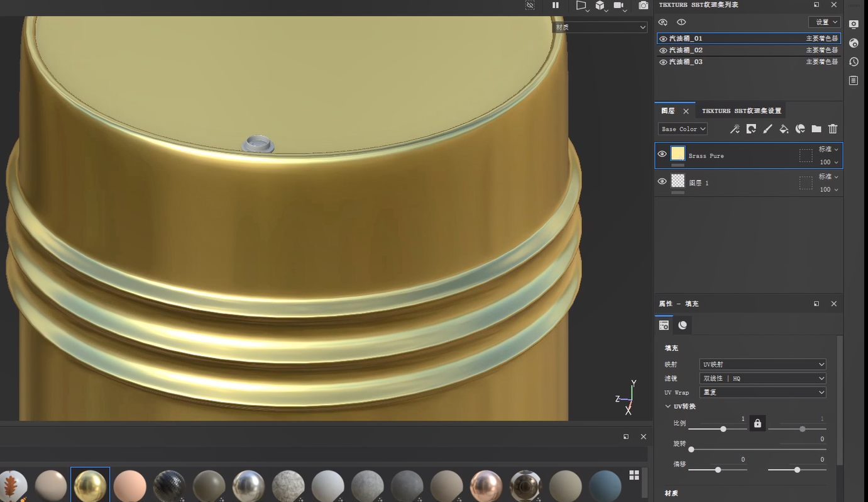The width and height of the screenshot is (868, 502).
Task: Click the add fill layer bucket icon
Action: pyautogui.click(x=784, y=129)
